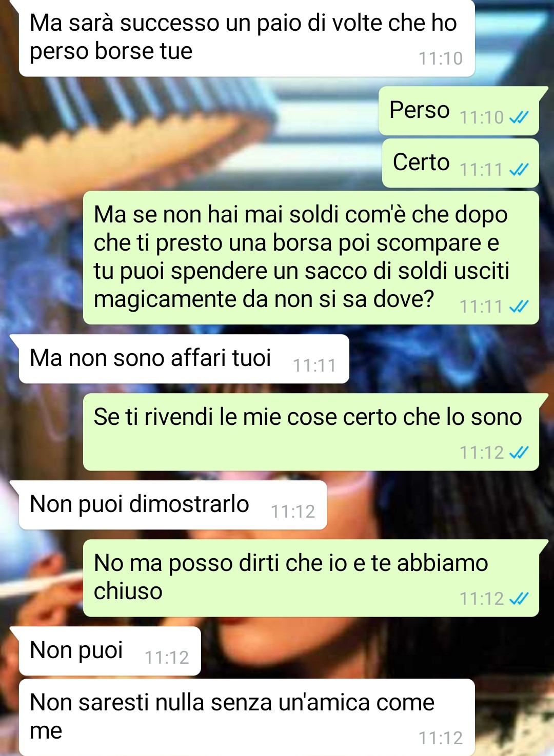
Task: Tap the chat wallpaper area left of 'Perso'
Action: pyautogui.click(x=190, y=111)
